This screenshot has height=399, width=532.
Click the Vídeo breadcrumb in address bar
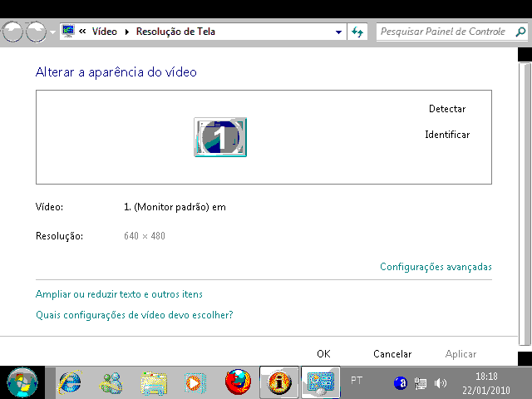(104, 32)
